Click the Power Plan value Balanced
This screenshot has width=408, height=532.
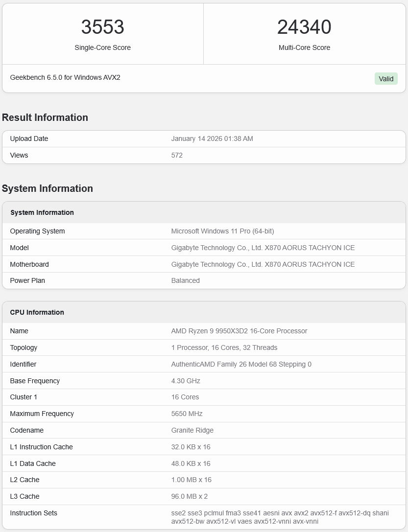(186, 280)
